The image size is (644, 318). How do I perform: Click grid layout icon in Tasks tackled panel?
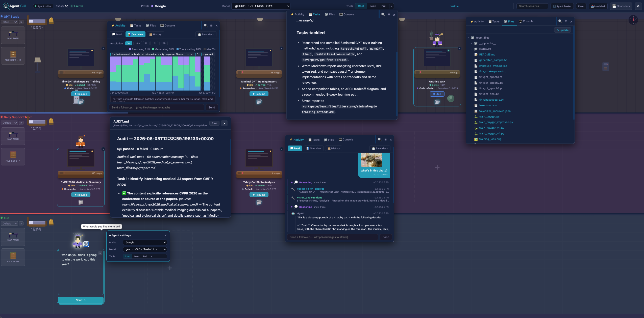click(x=389, y=15)
